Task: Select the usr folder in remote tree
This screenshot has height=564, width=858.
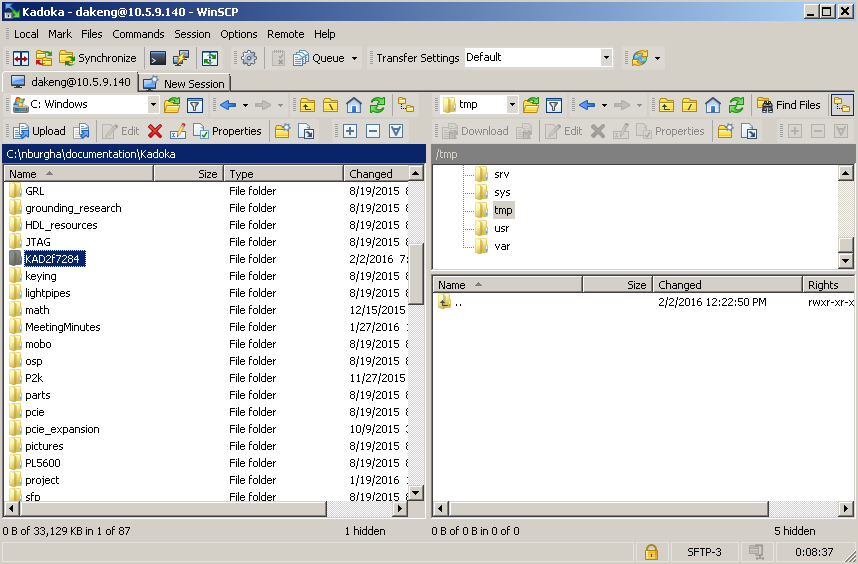Action: coord(501,228)
